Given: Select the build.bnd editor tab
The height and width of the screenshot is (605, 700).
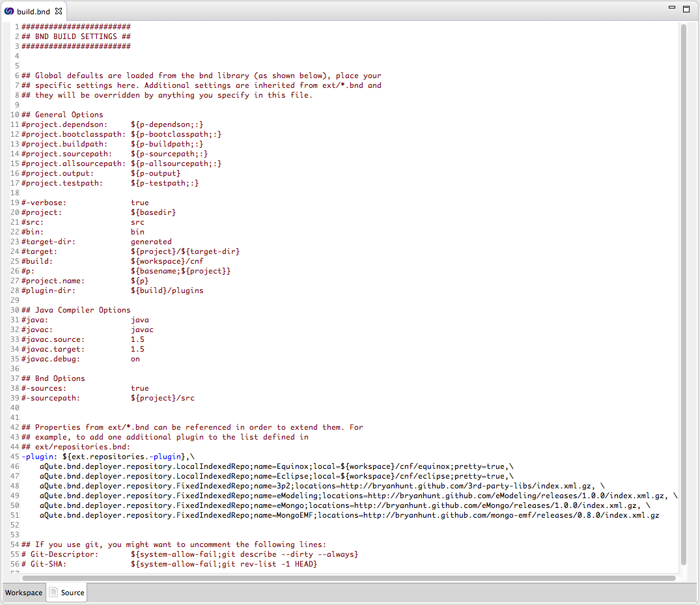Looking at the screenshot, I should [33, 11].
